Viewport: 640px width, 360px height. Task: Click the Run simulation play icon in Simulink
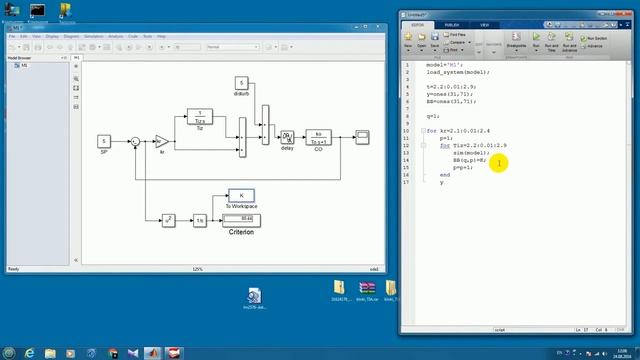[x=129, y=47]
